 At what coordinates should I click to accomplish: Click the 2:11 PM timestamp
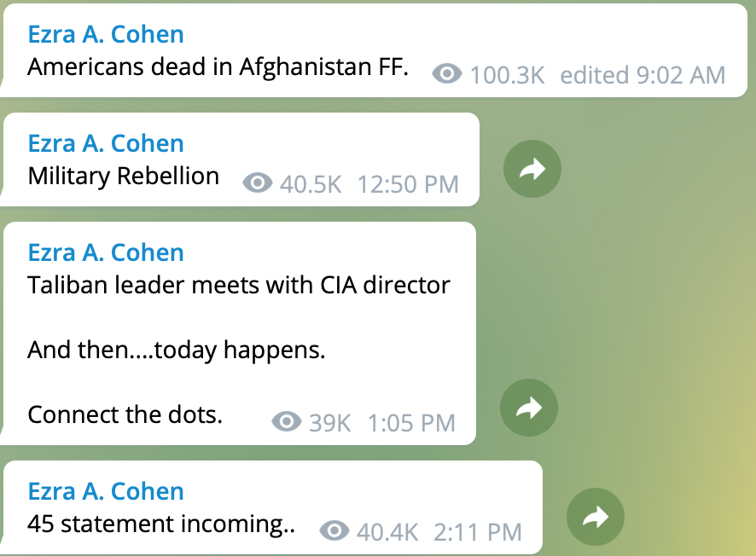pos(477,532)
